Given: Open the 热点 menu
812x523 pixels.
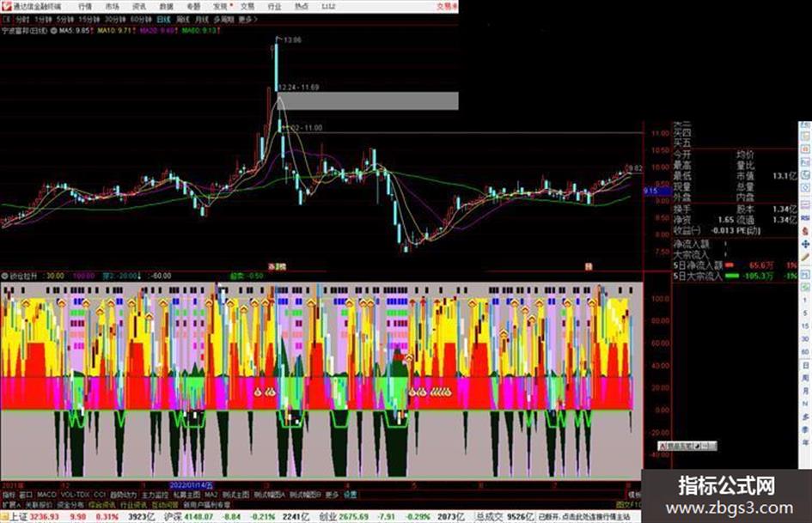Looking at the screenshot, I should pos(302,7).
